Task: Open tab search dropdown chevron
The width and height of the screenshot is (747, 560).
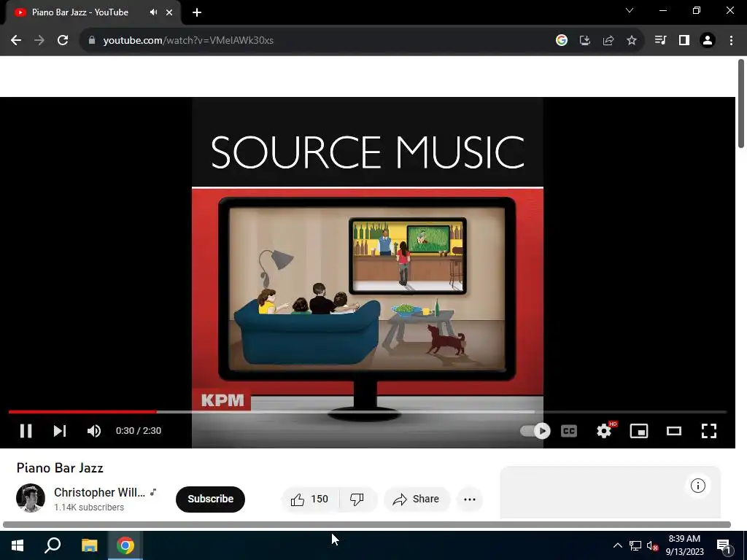Action: point(630,10)
